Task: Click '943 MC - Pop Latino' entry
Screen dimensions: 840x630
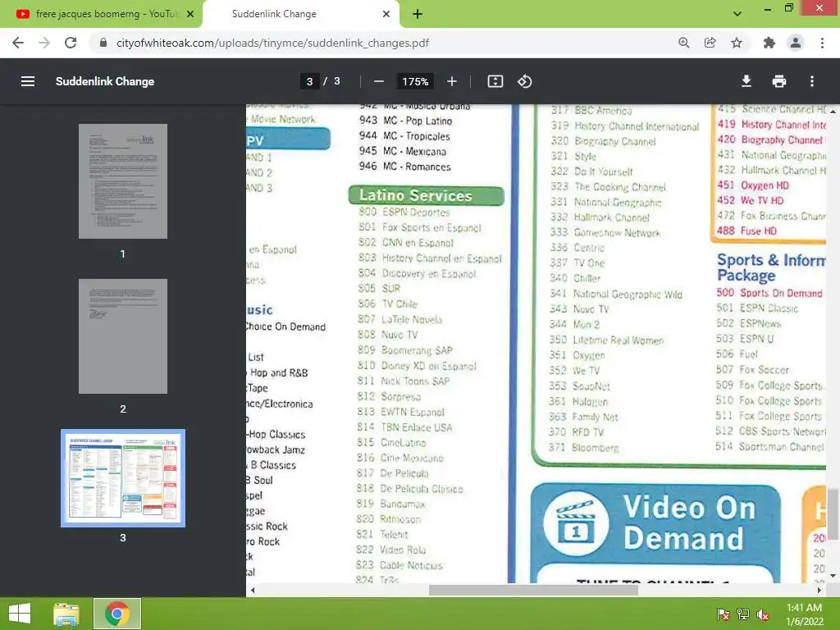Action: [405, 121]
